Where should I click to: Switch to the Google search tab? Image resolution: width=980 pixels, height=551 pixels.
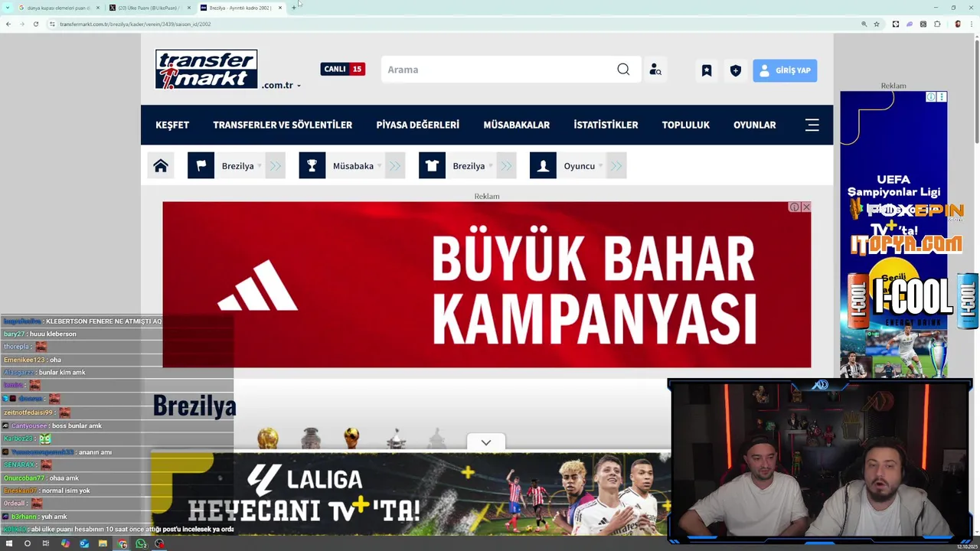(58, 8)
